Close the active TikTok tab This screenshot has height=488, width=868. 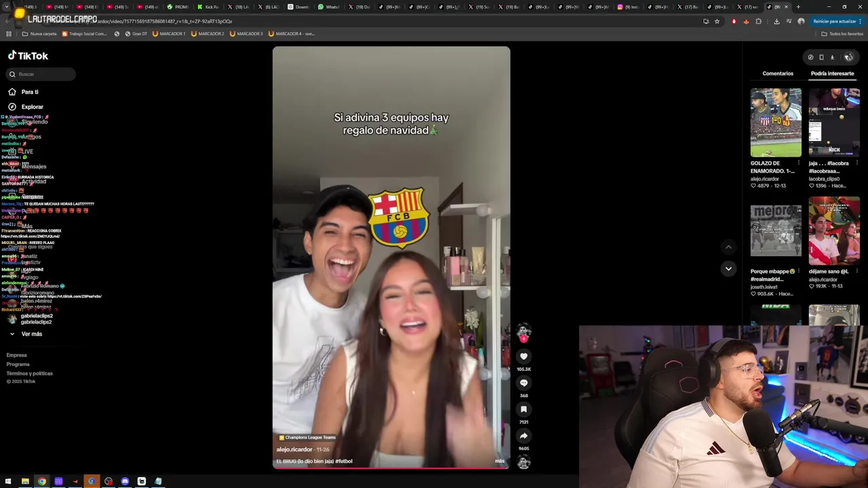click(x=786, y=7)
